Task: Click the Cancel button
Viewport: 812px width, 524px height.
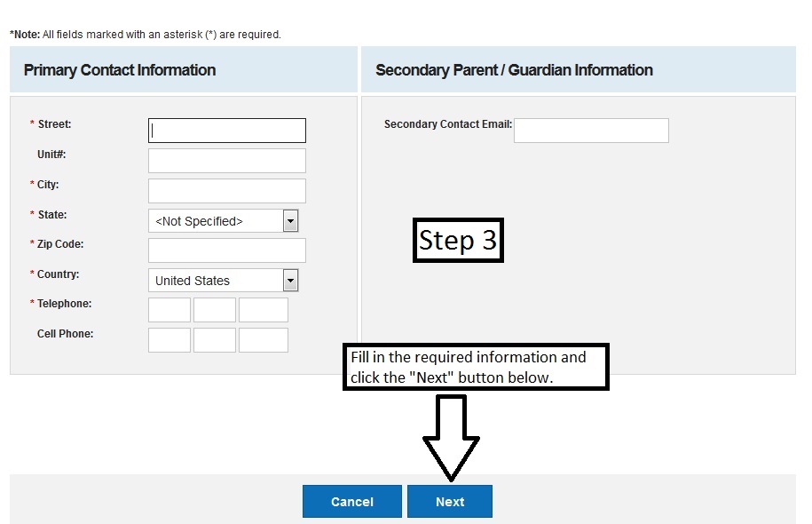Action: coord(352,501)
